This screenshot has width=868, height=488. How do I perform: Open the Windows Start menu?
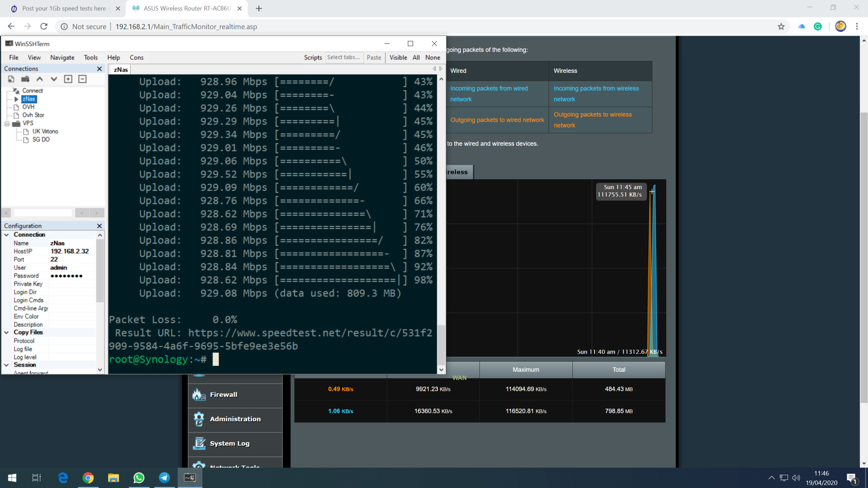click(12, 478)
